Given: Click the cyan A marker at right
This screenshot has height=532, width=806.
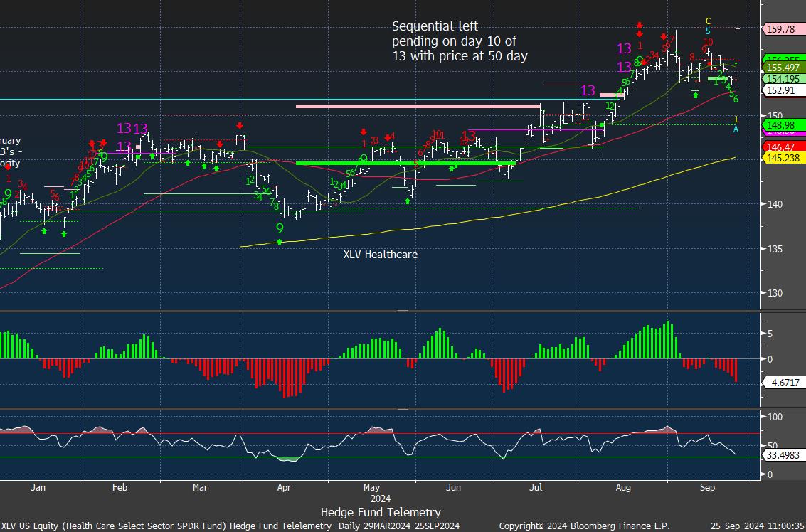Looking at the screenshot, I should pos(736,129).
